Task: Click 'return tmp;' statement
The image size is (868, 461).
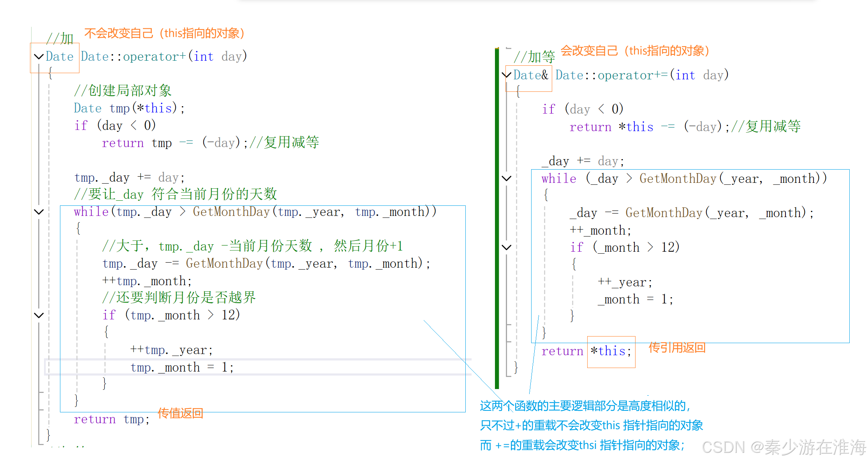Action: point(112,419)
